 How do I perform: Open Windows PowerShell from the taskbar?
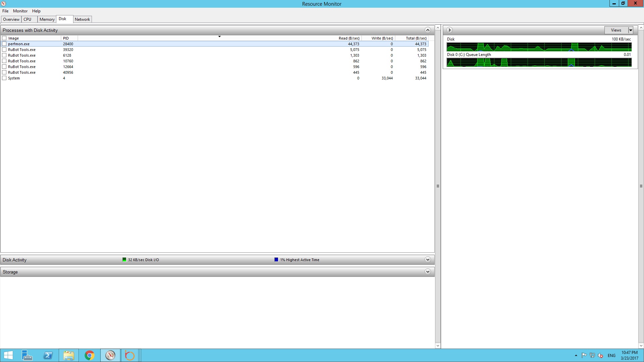[x=48, y=355]
